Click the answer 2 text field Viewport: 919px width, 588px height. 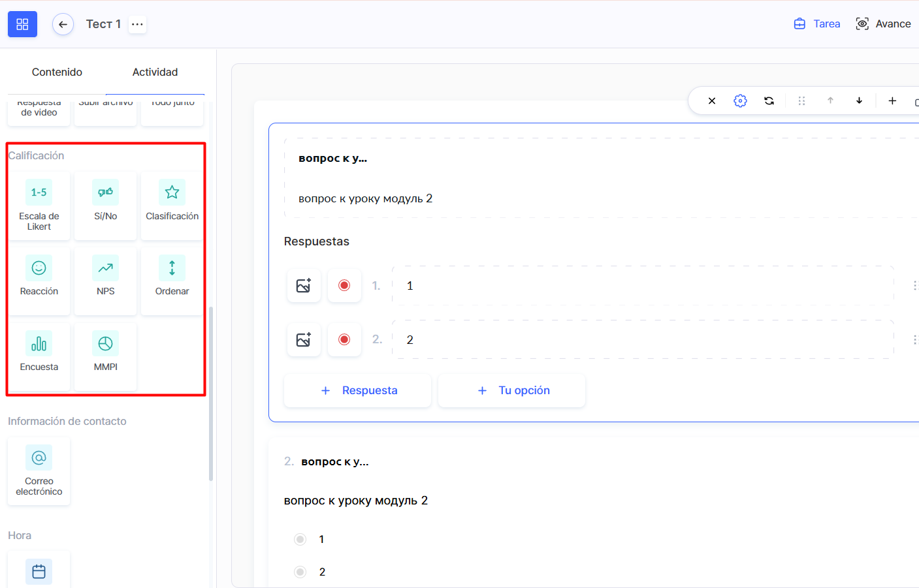643,340
